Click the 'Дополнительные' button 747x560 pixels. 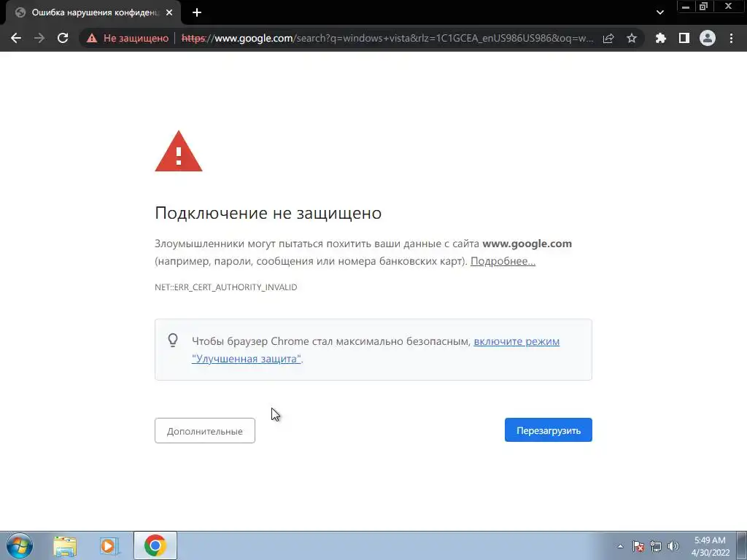click(205, 430)
